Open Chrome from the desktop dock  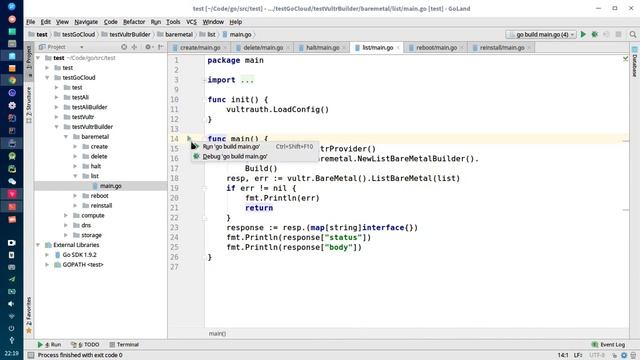tap(12, 80)
